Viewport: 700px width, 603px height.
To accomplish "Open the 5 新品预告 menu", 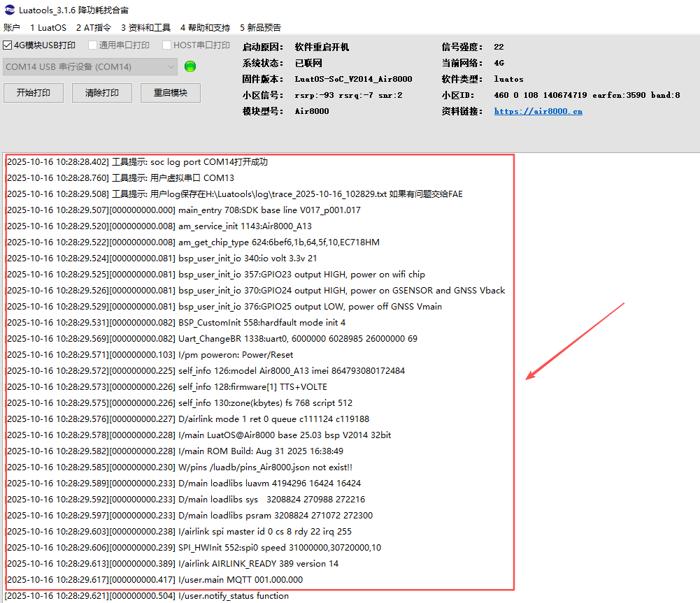I will pyautogui.click(x=260, y=28).
